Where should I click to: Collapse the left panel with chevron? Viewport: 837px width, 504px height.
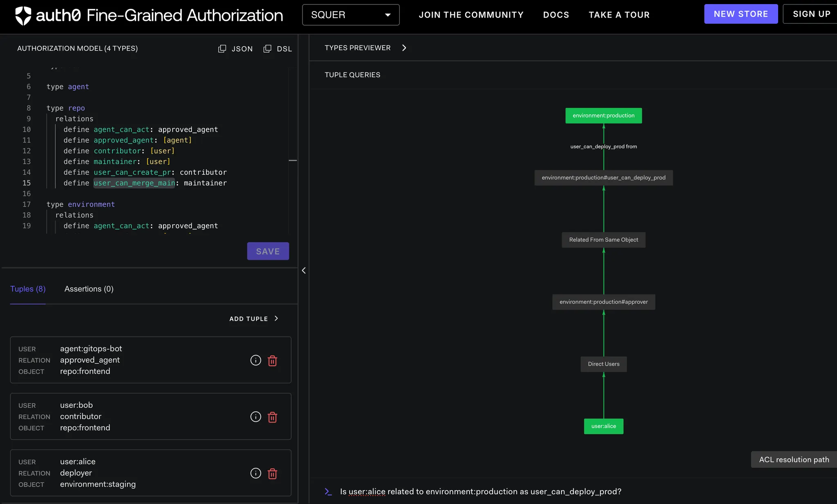304,270
